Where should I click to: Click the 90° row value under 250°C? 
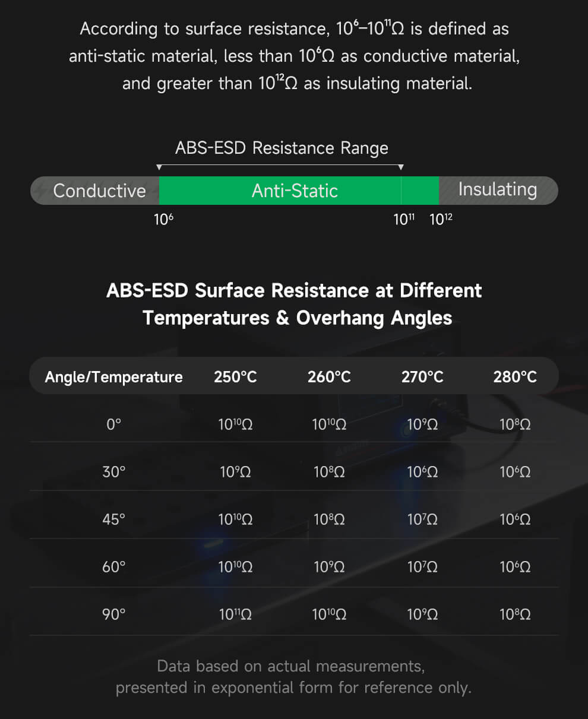(235, 615)
